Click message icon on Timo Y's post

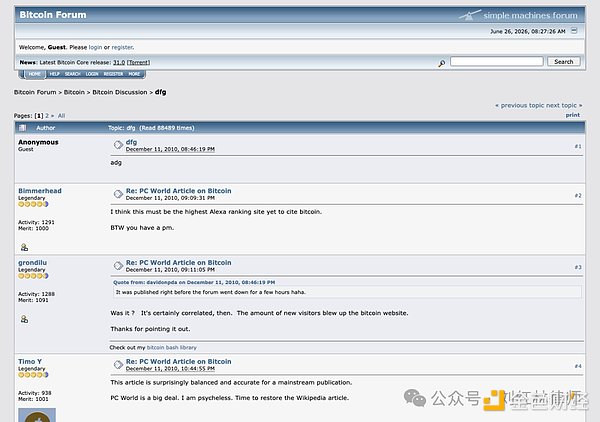coord(118,364)
